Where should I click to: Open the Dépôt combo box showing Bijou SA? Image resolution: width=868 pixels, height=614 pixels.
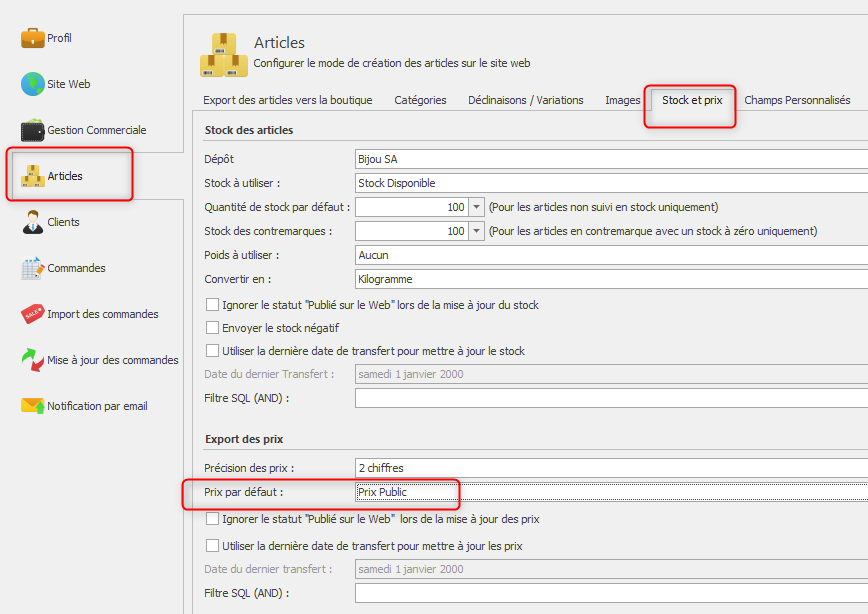coord(611,159)
